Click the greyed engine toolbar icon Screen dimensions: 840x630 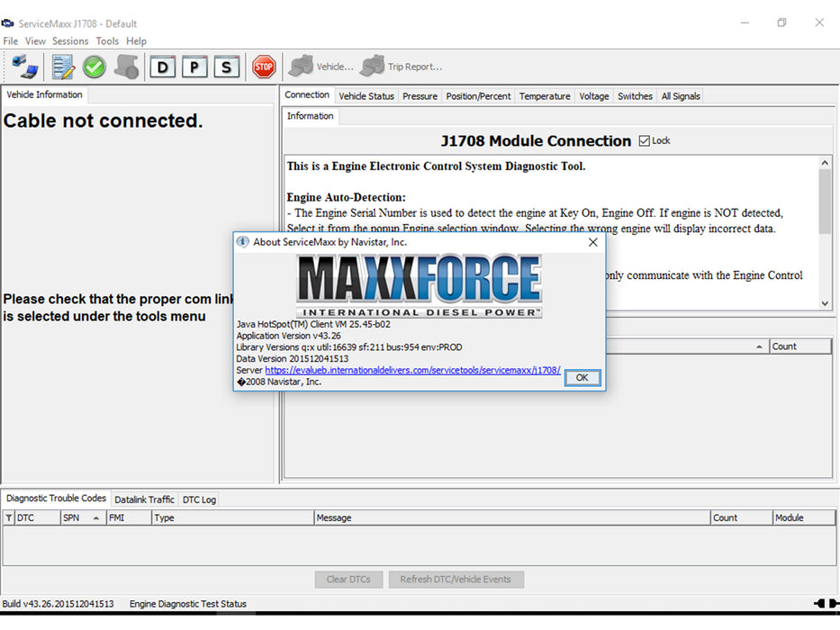click(127, 67)
